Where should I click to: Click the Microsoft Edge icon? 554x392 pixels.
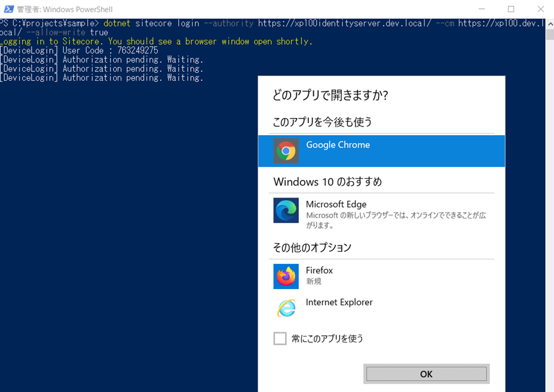[x=286, y=210]
